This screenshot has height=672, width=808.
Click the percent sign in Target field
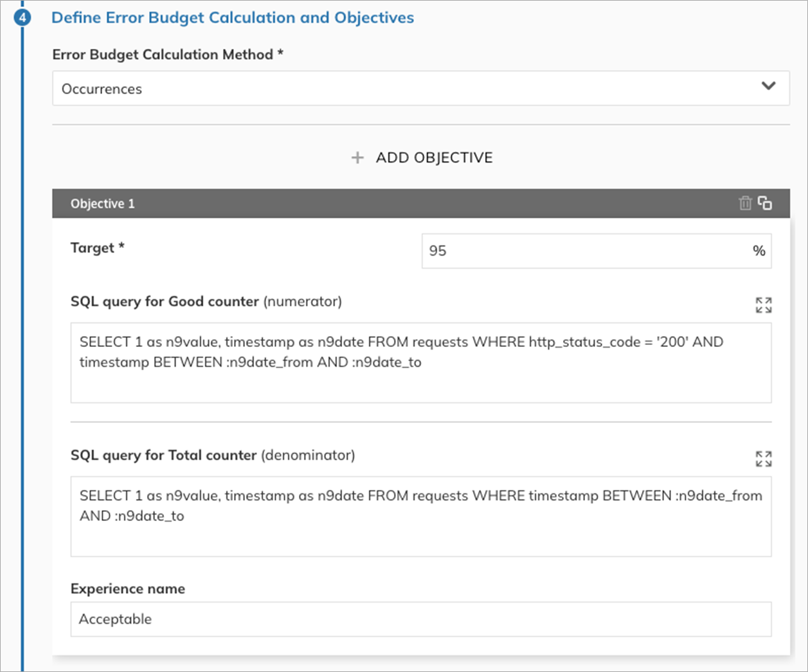pos(759,251)
